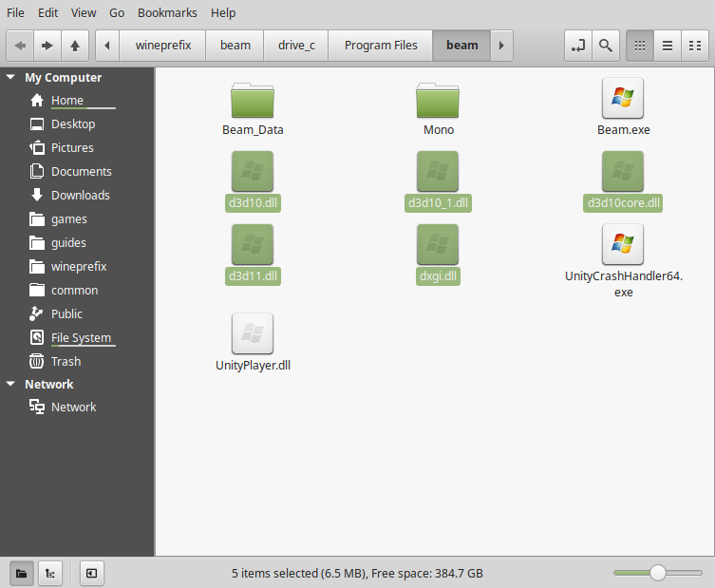Select the Beam.exe file icon
715x588 pixels.
coord(623,98)
